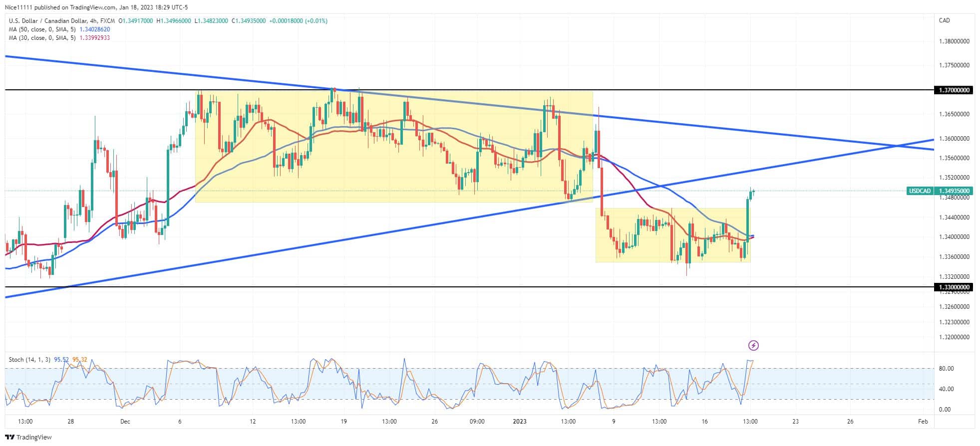The height and width of the screenshot is (446, 980).
Task: Click the Dec label on time axis
Action: [125, 422]
